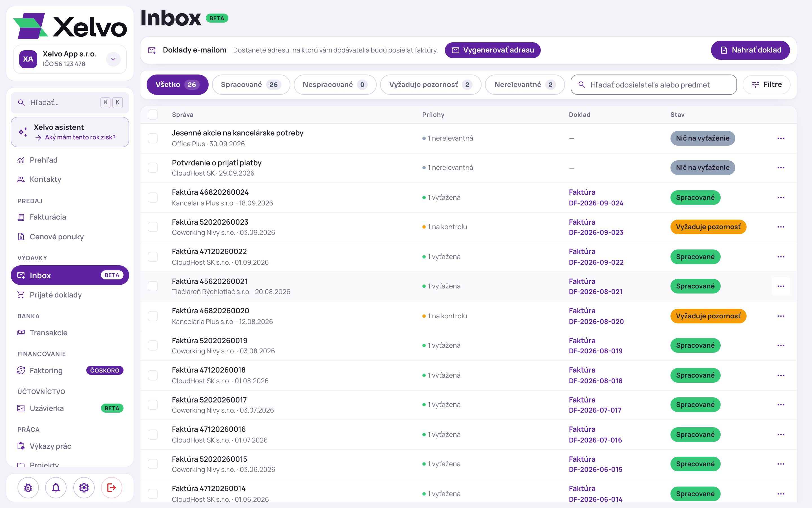This screenshot has height=508, width=812.
Task: Check the Potvrdenie o prijatí platby row
Action: point(153,168)
